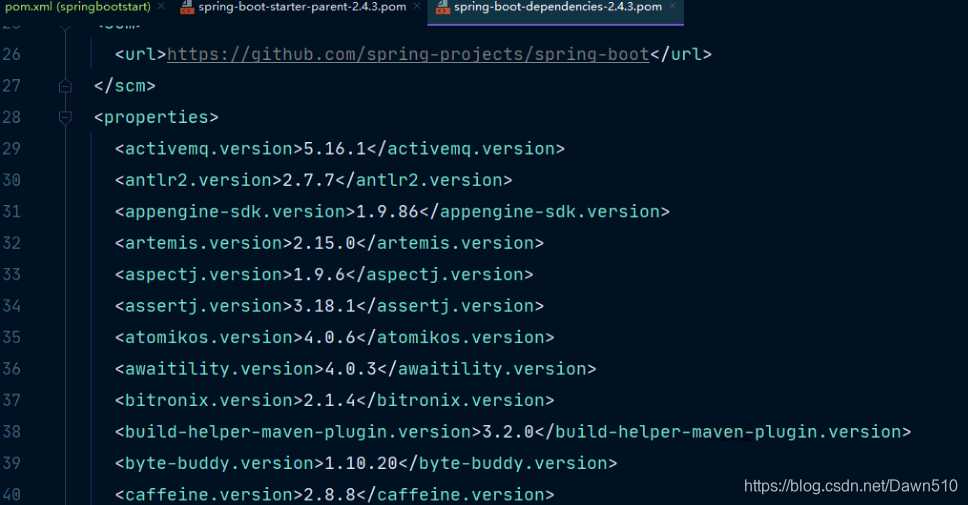Viewport: 968px width, 505px height.
Task: Click awaitility.version value 4.0.3
Action: [x=350, y=369]
